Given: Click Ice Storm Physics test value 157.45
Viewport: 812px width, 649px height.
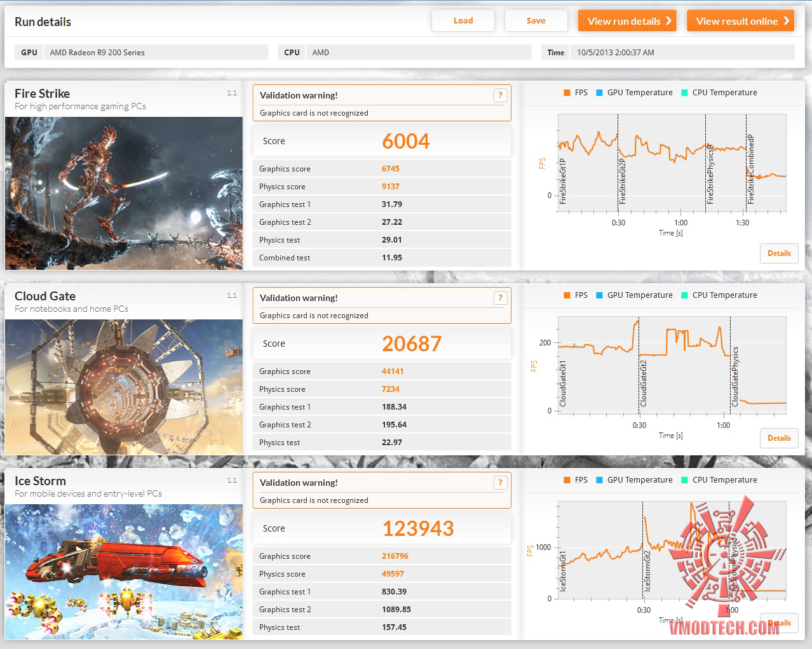Looking at the screenshot, I should coord(394,627).
